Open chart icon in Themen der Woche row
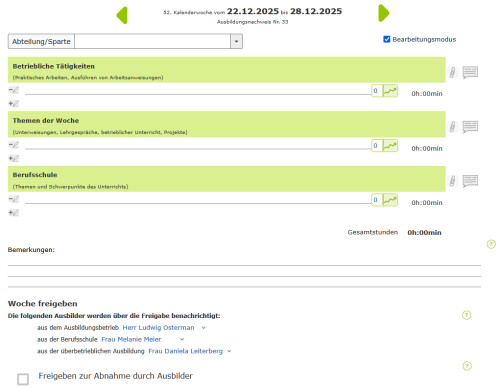The image size is (500, 388). [390, 146]
